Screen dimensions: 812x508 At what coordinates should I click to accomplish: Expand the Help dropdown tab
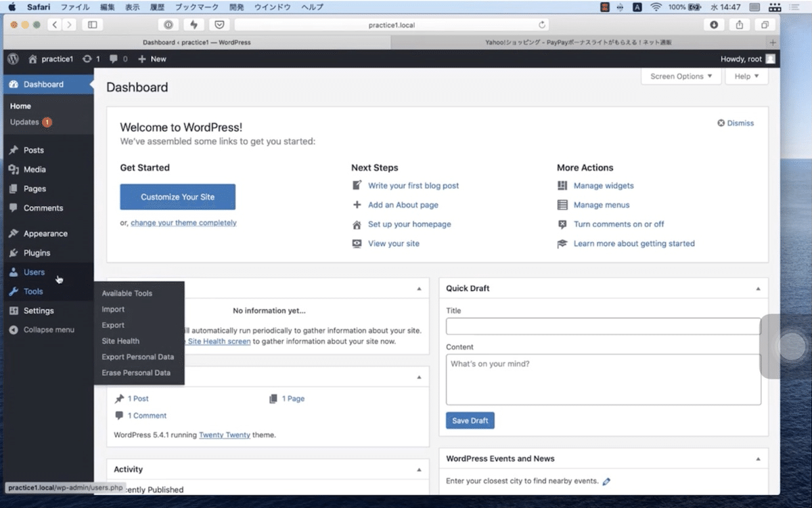pos(746,77)
